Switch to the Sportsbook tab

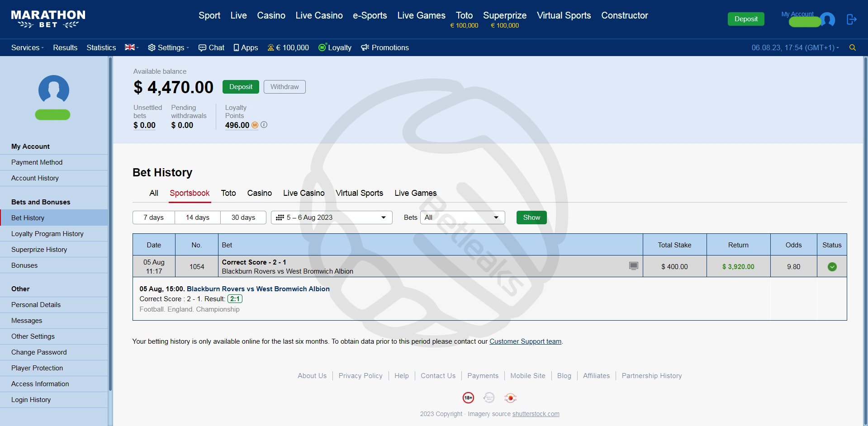point(190,193)
